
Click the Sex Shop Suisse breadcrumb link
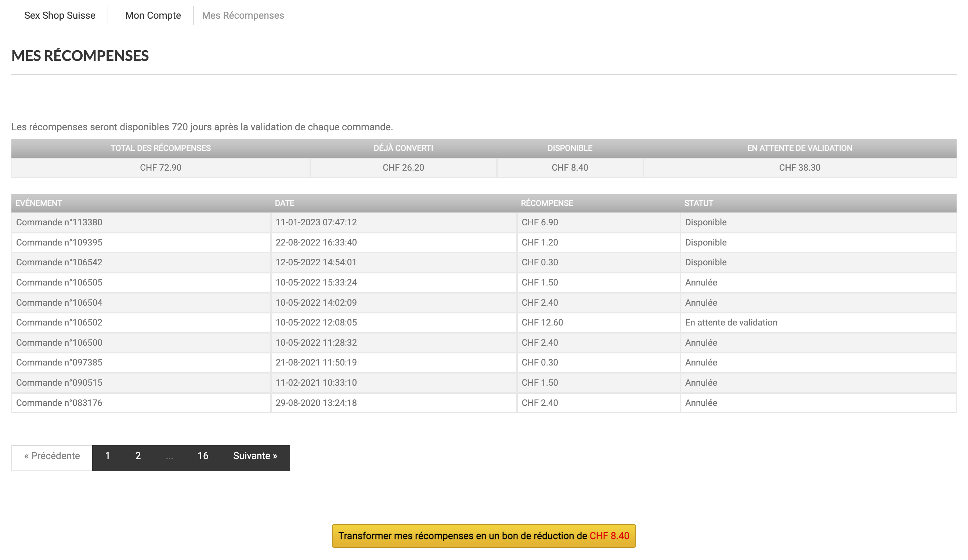pyautogui.click(x=59, y=15)
